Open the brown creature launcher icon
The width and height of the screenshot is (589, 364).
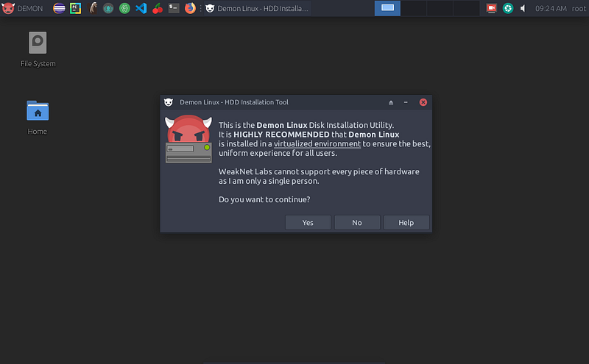93,8
